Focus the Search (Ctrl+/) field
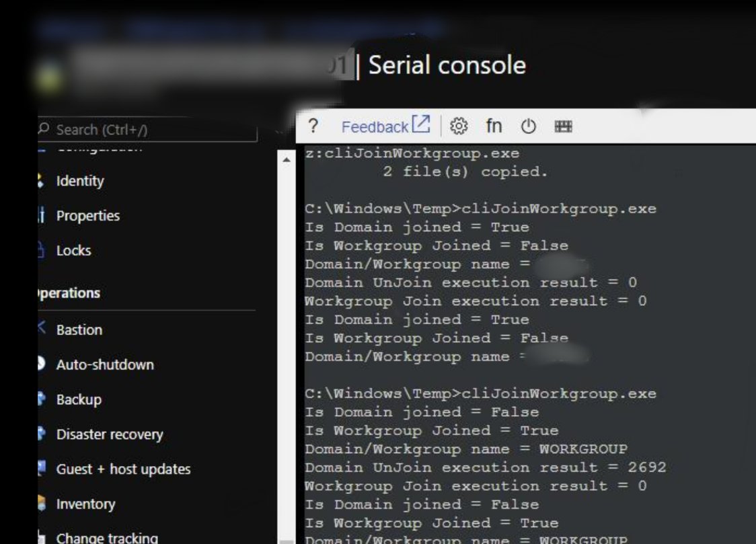The height and width of the screenshot is (544, 756). point(147,130)
